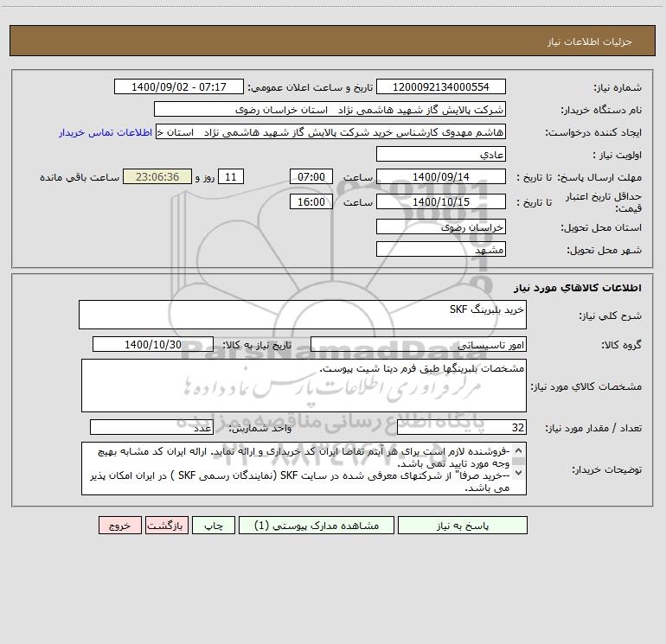Click validity time field 16:00
666x644 pixels.
pos(311,201)
